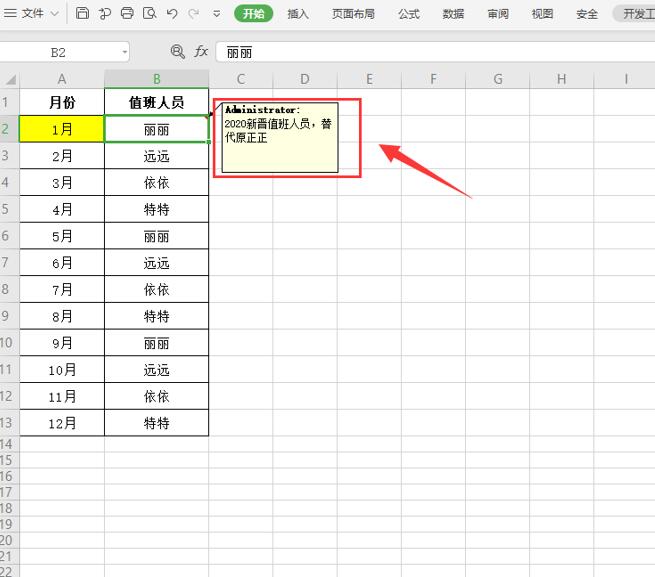Viewport: 655px width, 577px height.
Task: Click the Save icon in quick toolbar
Action: click(82, 13)
